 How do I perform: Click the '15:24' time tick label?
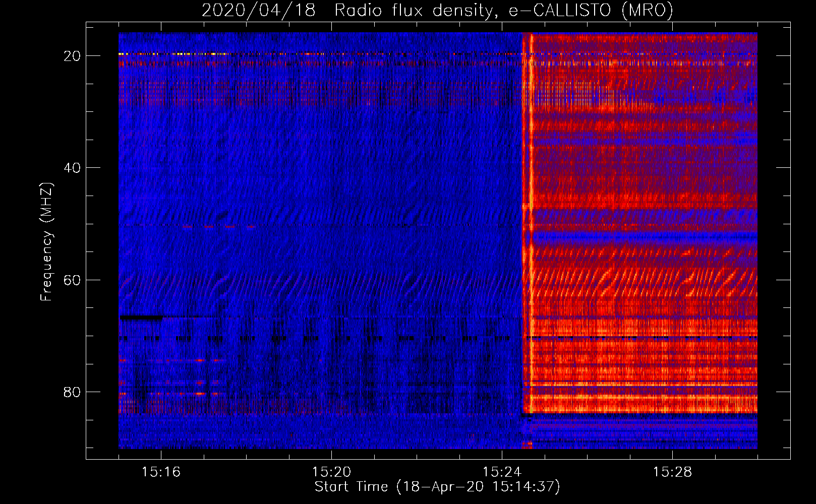[502, 472]
